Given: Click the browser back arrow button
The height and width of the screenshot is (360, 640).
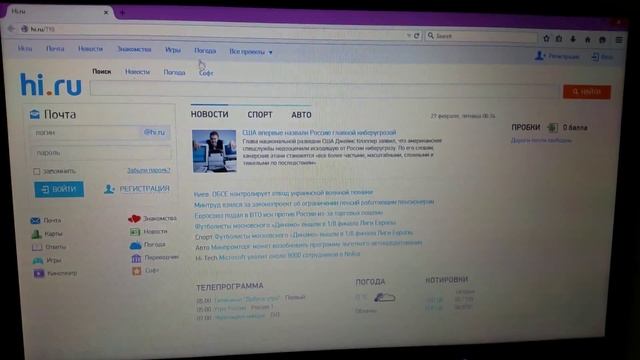Looking at the screenshot, I should [11, 29].
